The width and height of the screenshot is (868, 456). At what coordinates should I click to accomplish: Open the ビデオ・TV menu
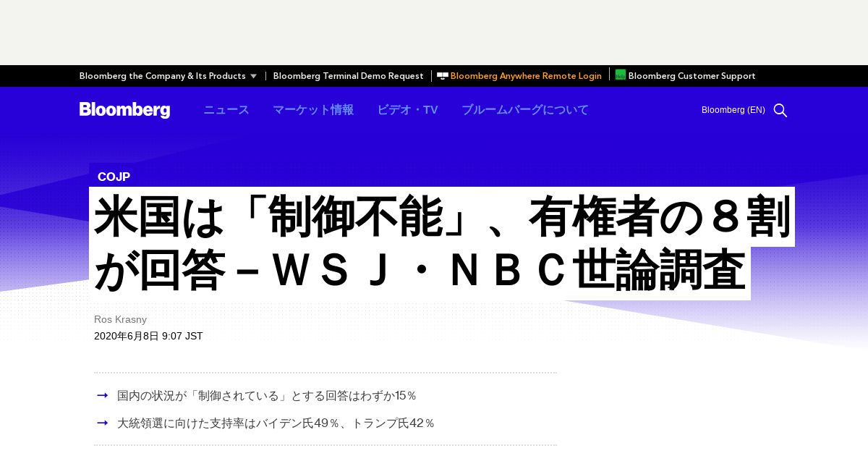click(407, 110)
